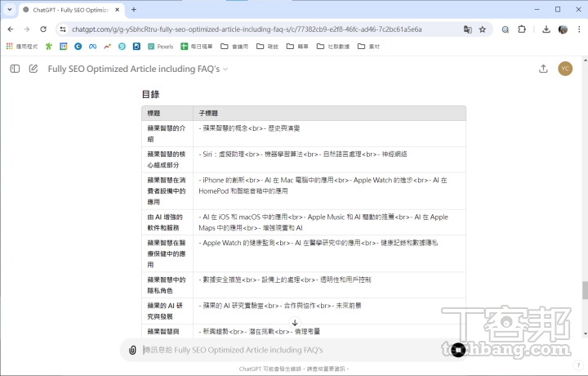
Task: Click the magnifier extension icon in toolbar
Action: tap(506, 29)
